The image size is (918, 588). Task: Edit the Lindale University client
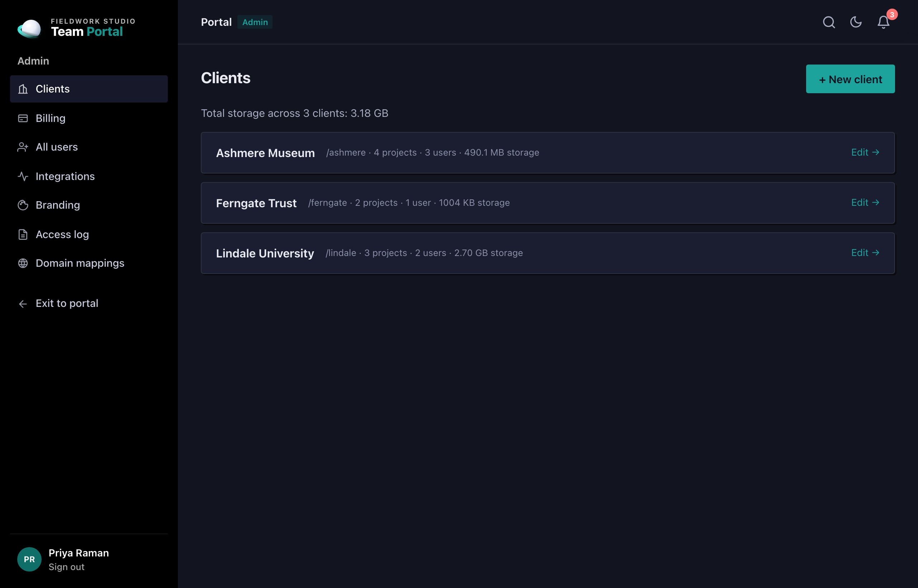pos(865,253)
